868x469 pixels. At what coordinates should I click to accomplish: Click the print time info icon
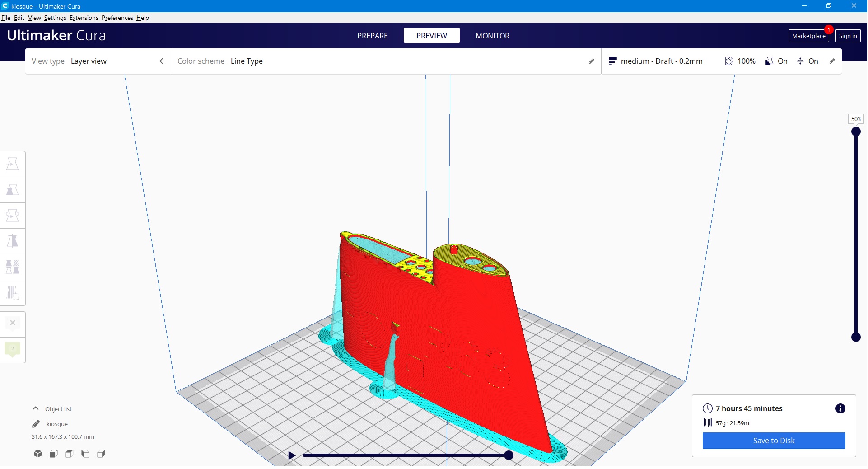[840, 409]
